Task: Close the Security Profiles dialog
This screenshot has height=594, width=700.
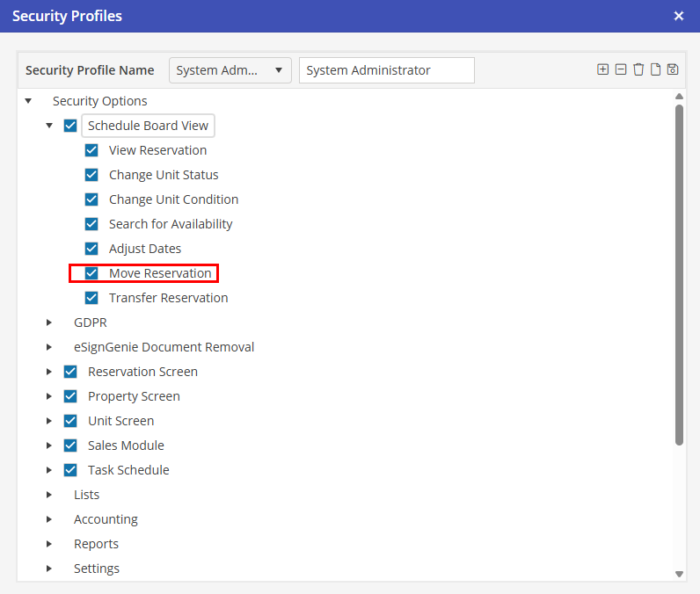Action: click(678, 16)
